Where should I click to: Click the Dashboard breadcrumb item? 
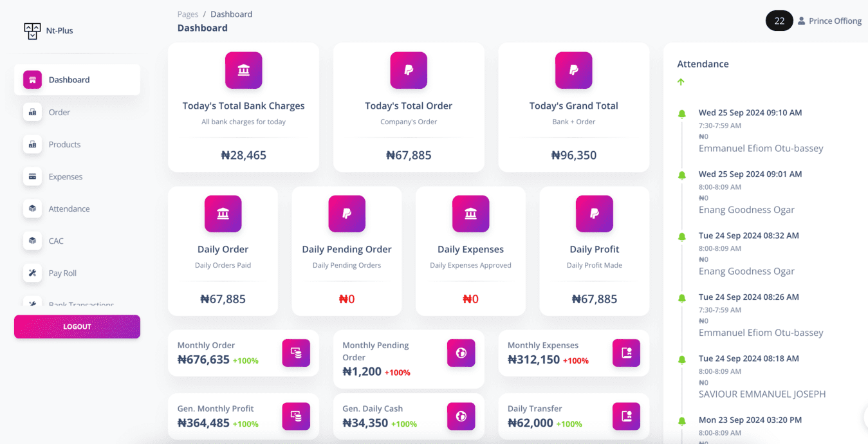click(x=231, y=14)
